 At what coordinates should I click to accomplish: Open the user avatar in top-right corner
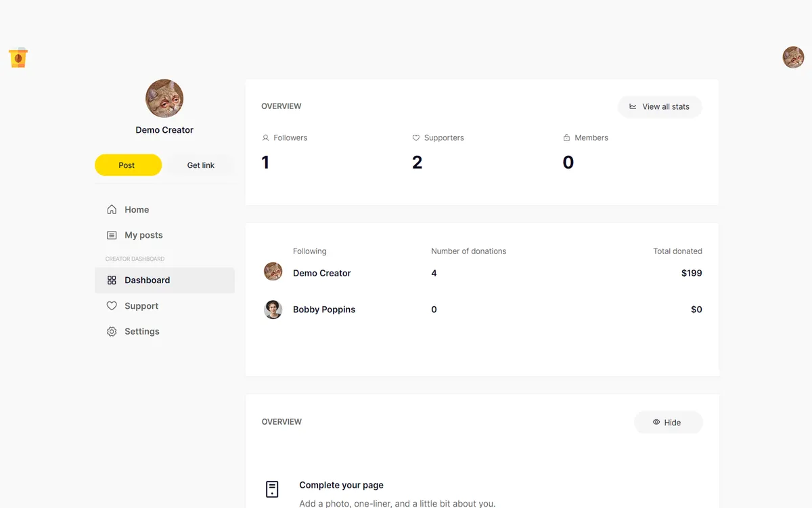tap(793, 57)
